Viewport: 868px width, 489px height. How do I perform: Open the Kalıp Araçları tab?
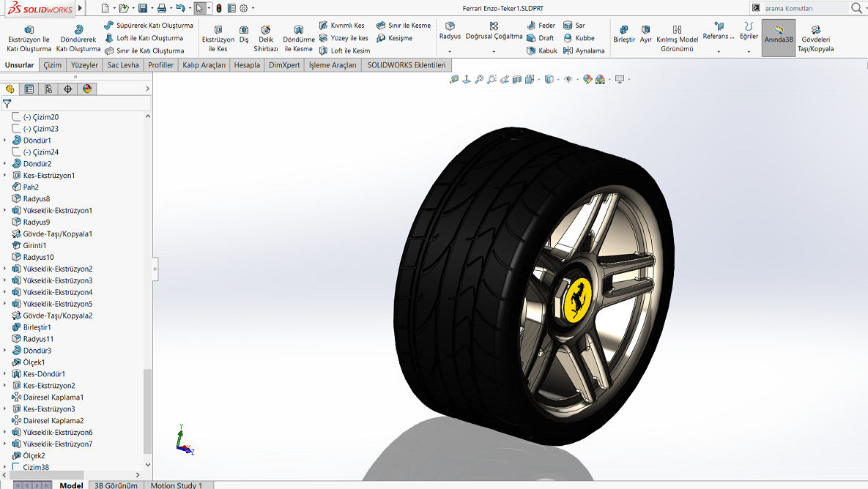(x=204, y=65)
